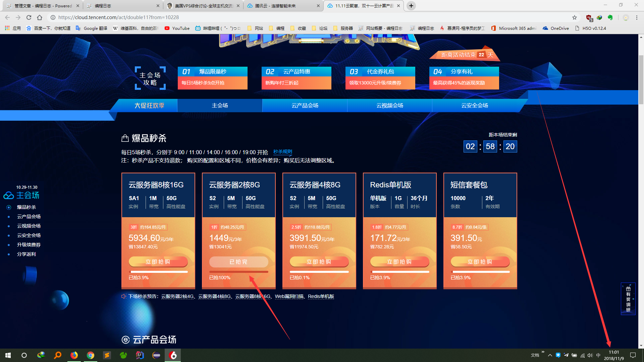
Task: Open the action center notification icon
Action: click(x=633, y=355)
